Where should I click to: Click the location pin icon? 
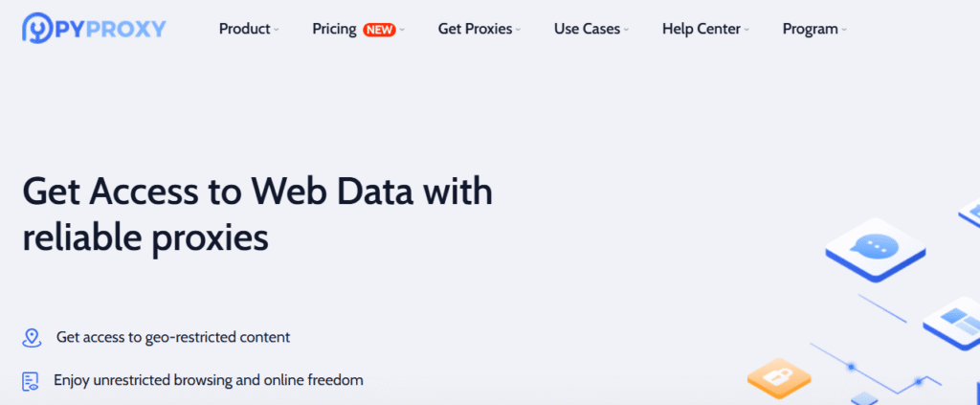tap(32, 338)
